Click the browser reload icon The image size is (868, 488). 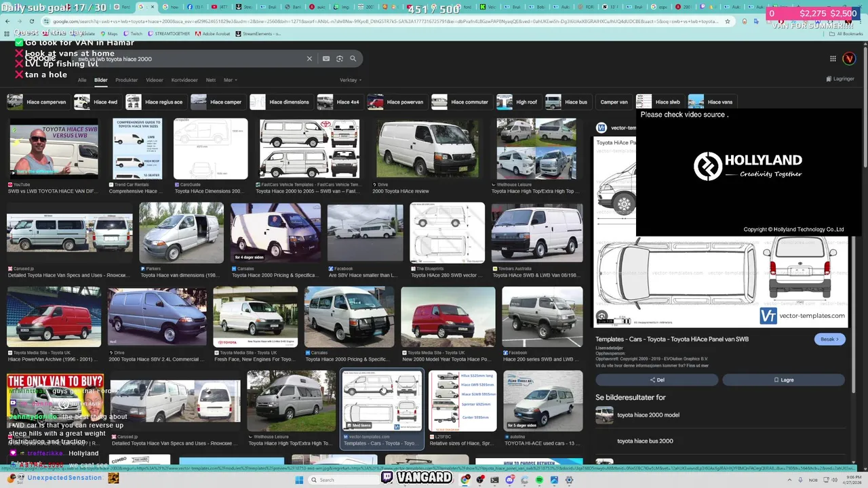click(31, 21)
